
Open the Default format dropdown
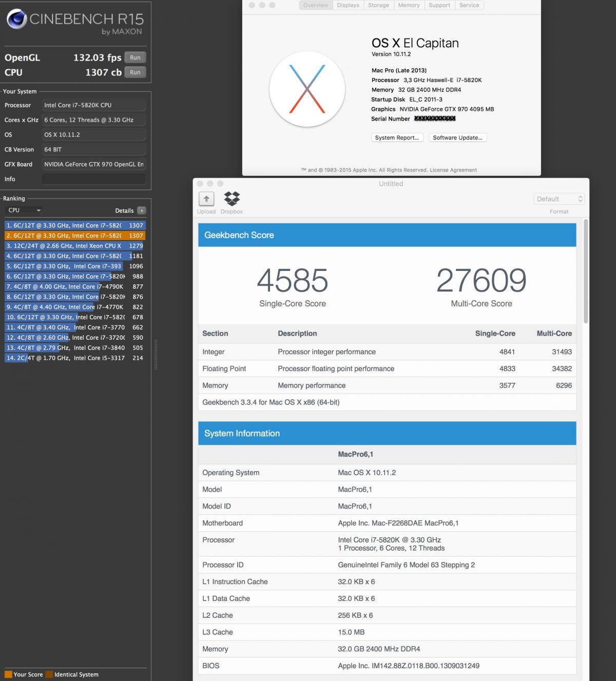pyautogui.click(x=559, y=199)
